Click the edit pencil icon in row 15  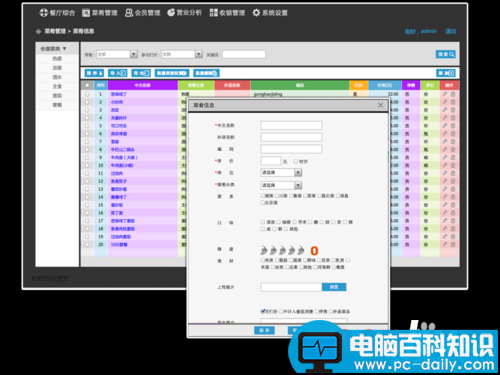(445, 205)
